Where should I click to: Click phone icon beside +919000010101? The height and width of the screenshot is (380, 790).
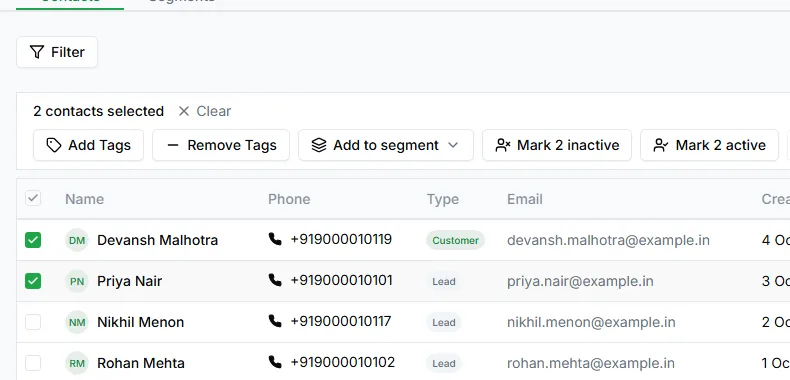coord(275,280)
